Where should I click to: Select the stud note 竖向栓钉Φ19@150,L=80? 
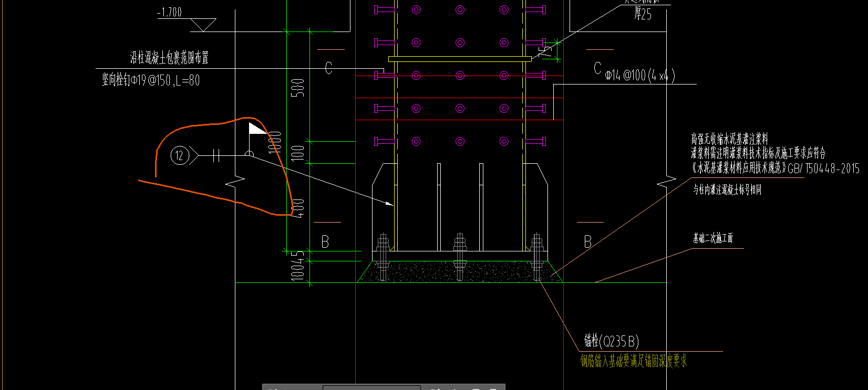(151, 80)
